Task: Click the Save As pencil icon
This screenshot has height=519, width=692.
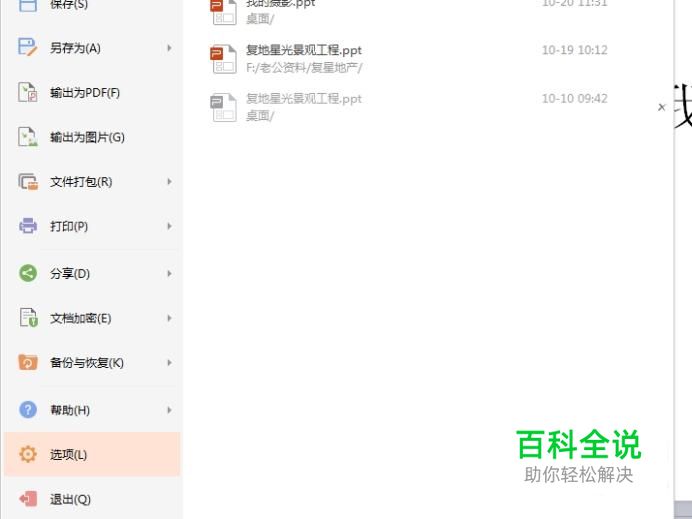Action: [27, 47]
